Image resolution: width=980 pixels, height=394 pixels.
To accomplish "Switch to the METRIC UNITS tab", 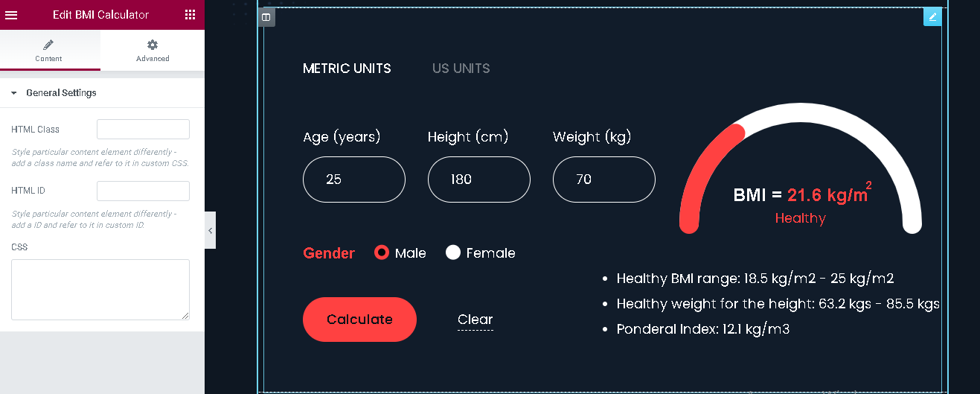I will point(347,69).
